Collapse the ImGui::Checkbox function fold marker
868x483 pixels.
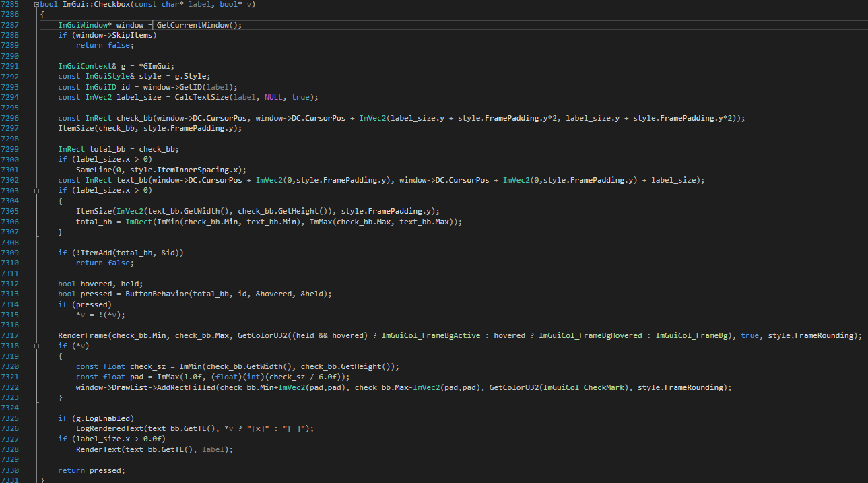pos(36,5)
